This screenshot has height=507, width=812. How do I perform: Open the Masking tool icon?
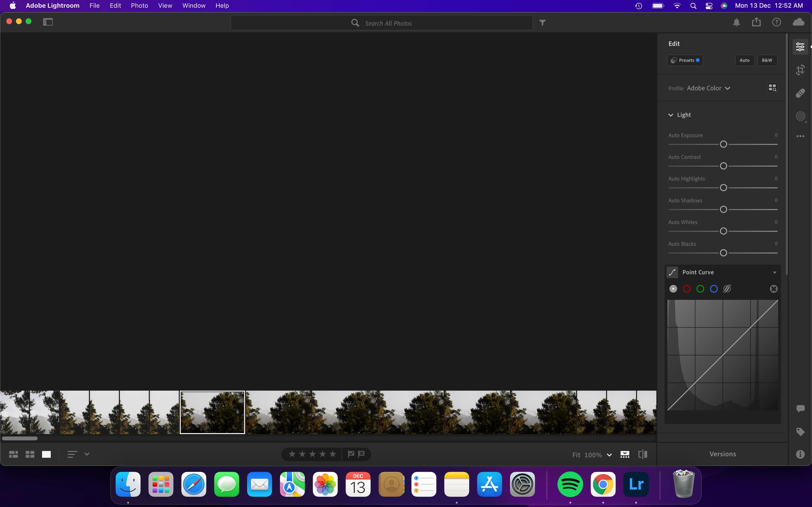coord(800,116)
